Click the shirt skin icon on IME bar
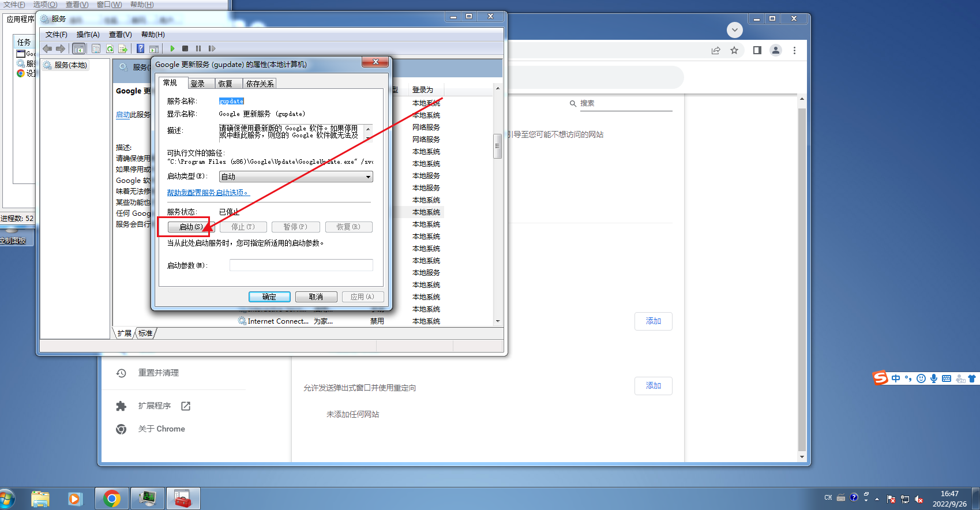This screenshot has width=980, height=510. 972,378
